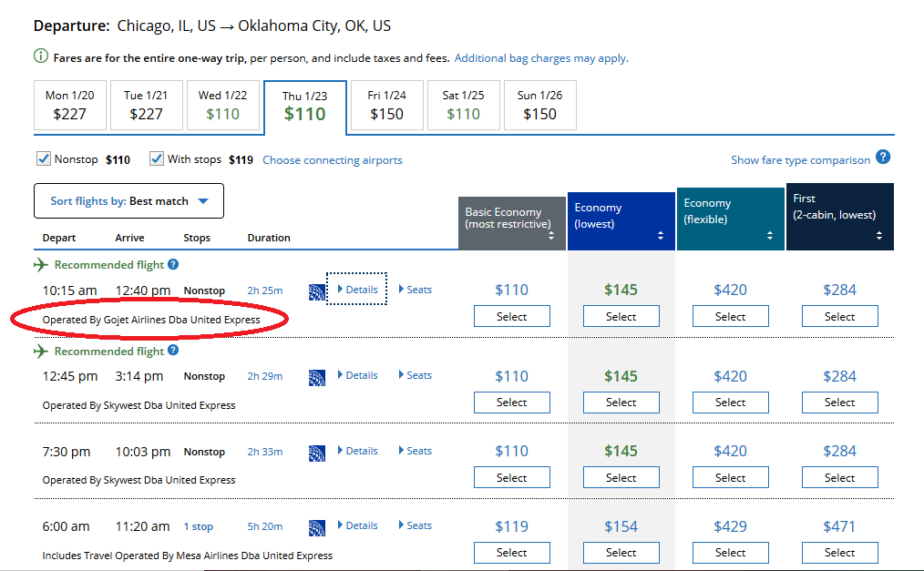The height and width of the screenshot is (571, 924).
Task: Open the Sort flights by dropdown
Action: (129, 200)
